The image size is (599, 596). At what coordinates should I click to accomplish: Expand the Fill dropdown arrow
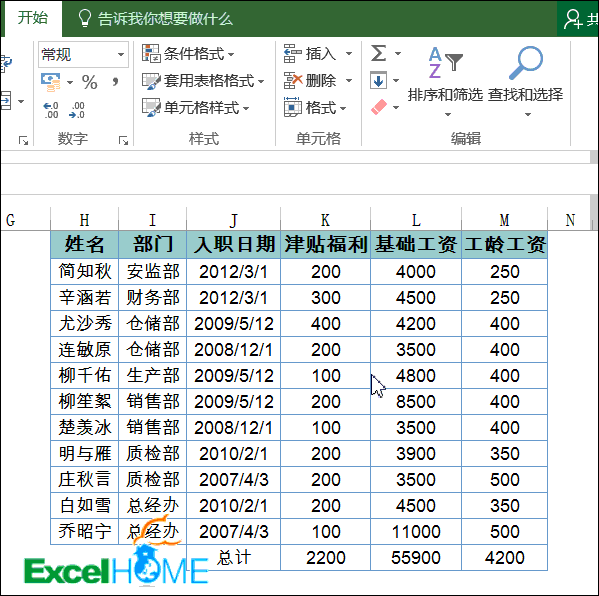[x=396, y=80]
